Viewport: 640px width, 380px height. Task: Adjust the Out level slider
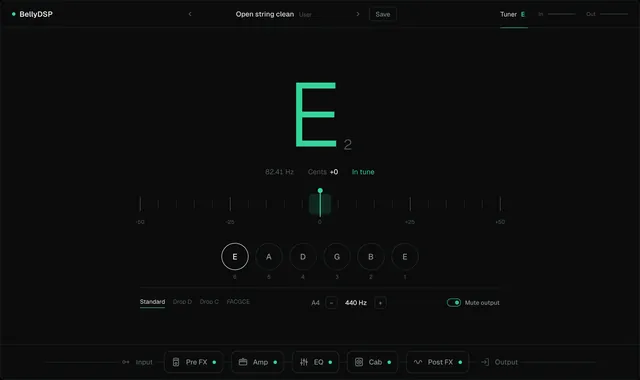tap(614, 14)
